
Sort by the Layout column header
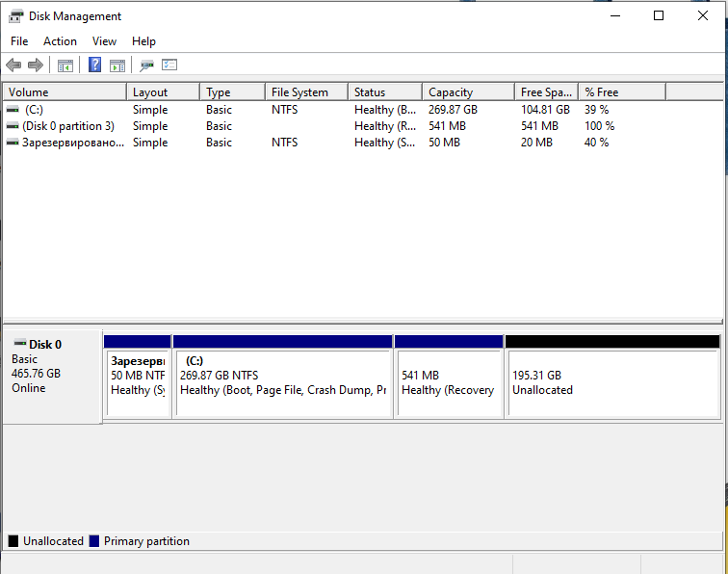click(164, 91)
